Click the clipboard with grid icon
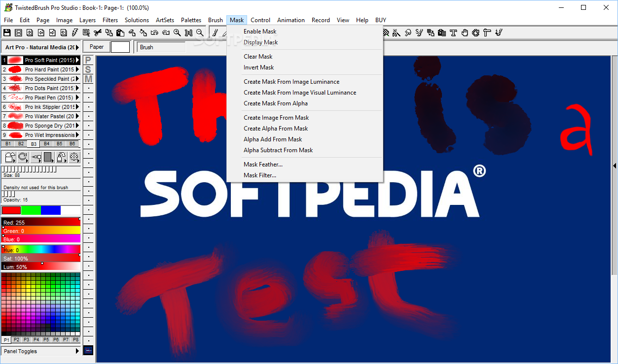Image resolution: width=618 pixels, height=364 pixels. (442, 33)
